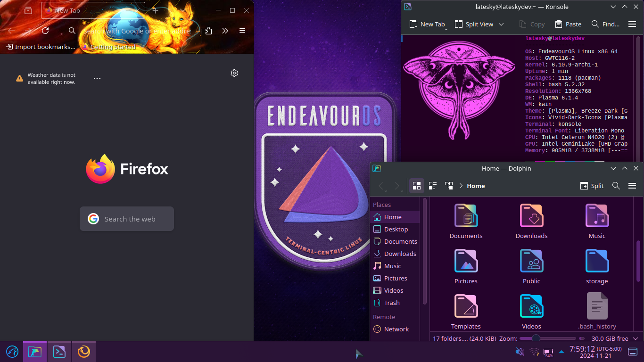Switch Dolphin to Details tree view mode

[449, 186]
